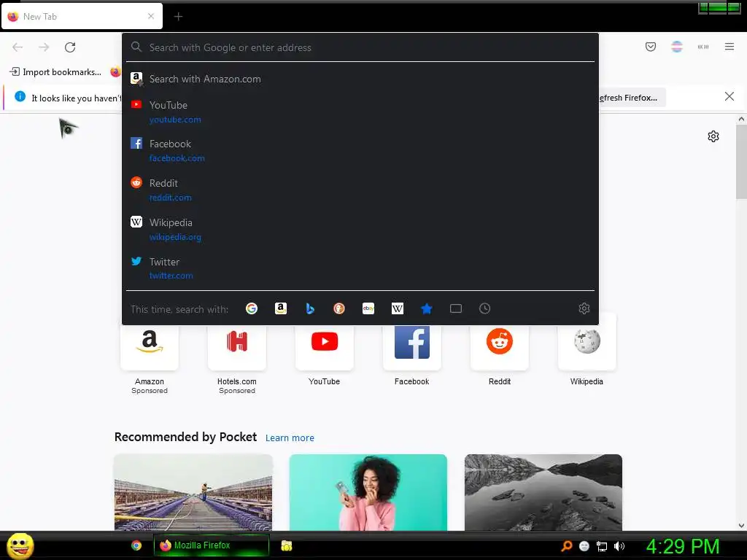
Task: Go back one page
Action: tap(18, 47)
